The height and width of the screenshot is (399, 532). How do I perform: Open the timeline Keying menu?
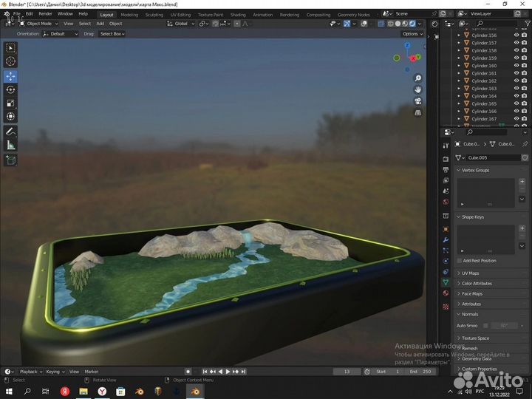[x=55, y=372]
